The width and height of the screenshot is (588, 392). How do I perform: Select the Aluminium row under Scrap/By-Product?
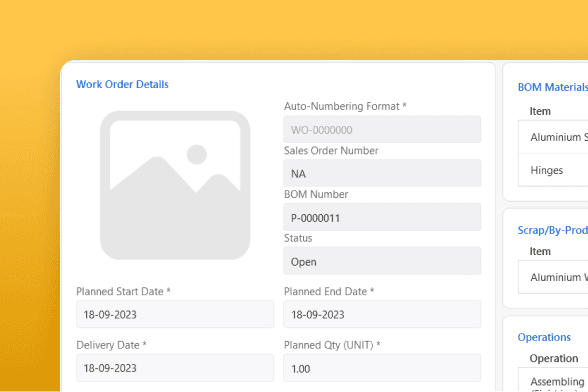(x=553, y=277)
